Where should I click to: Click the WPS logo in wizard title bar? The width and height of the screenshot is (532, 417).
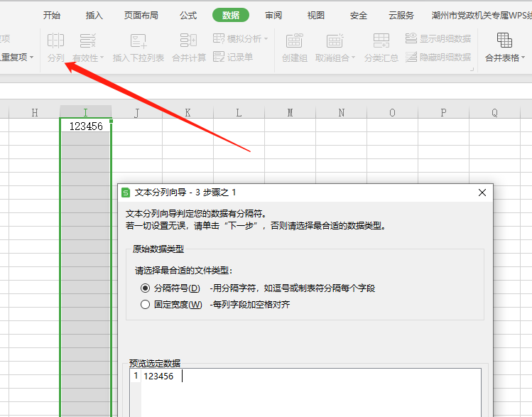pyautogui.click(x=126, y=193)
